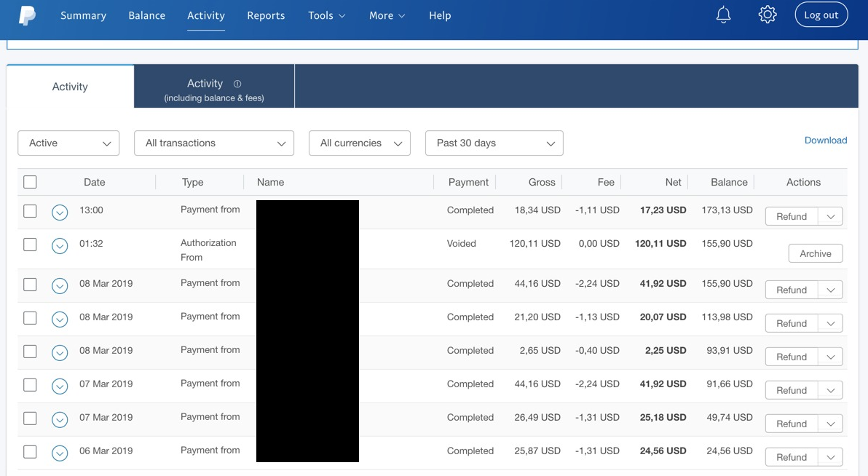Click the 120,11 USD gross amount
The width and height of the screenshot is (868, 476).
pos(534,244)
